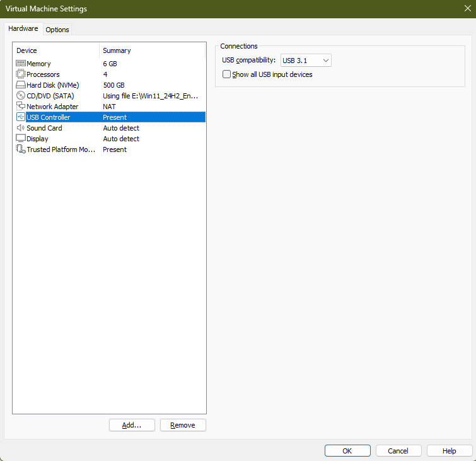The image size is (476, 461).
Task: Select the Network Adapter row
Action: point(110,107)
